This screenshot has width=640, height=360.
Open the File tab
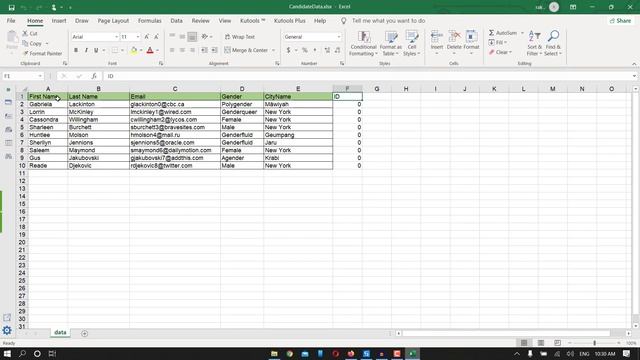click(11, 20)
